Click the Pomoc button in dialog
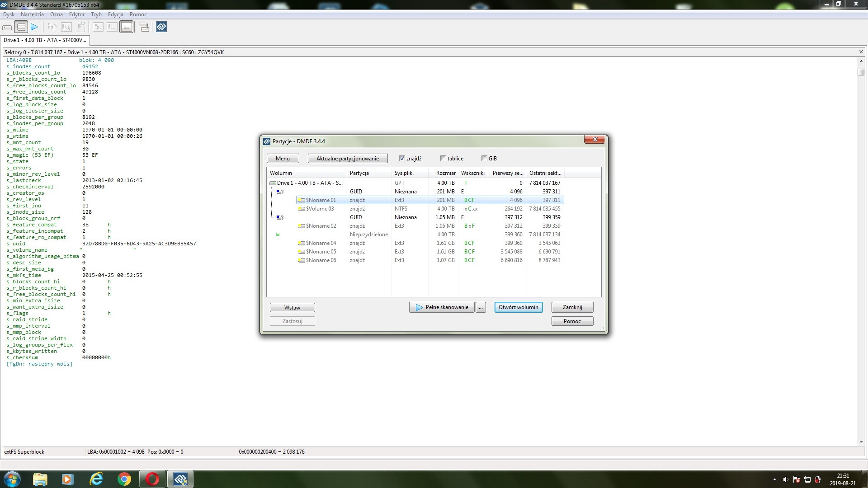 click(x=572, y=321)
